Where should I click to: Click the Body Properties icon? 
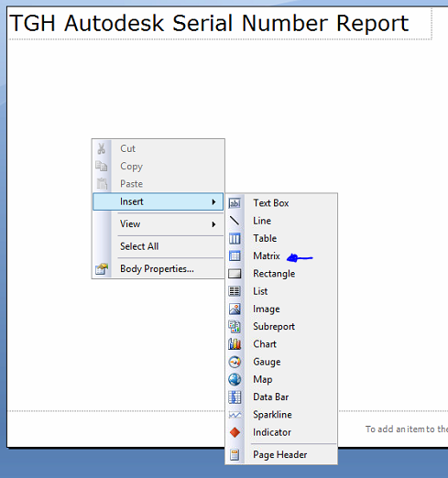point(102,269)
